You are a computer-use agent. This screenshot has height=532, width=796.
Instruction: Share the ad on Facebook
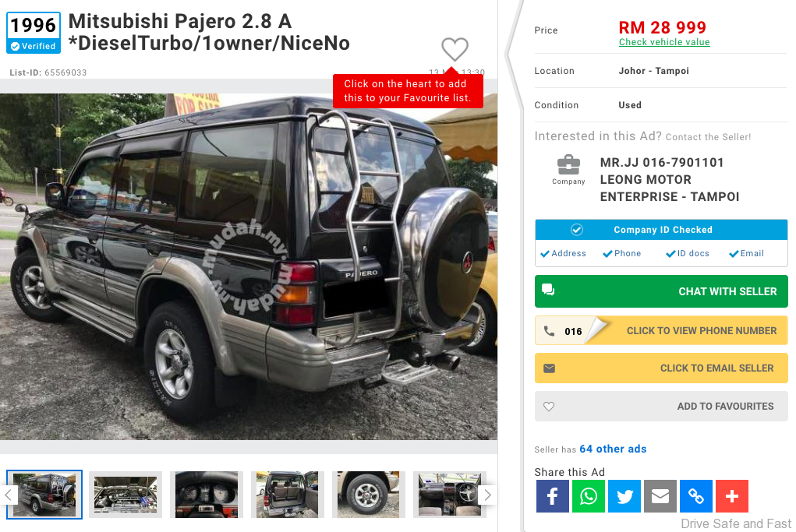coord(552,496)
